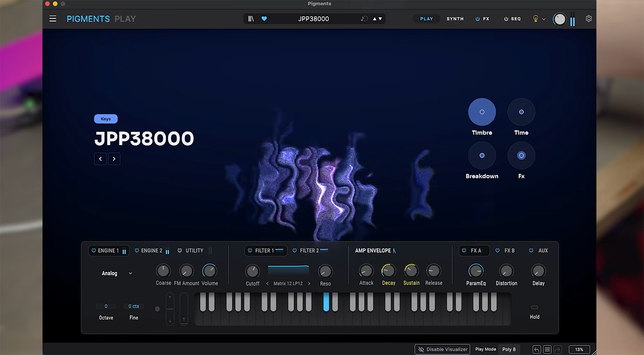The height and width of the screenshot is (355, 644).
Task: Click the Disable Visualizer button
Action: tap(442, 350)
